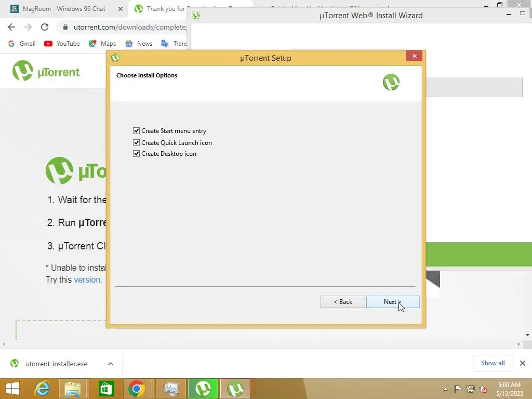
Task: Switch to second µTorrent taskbar icon
Action: 235,389
